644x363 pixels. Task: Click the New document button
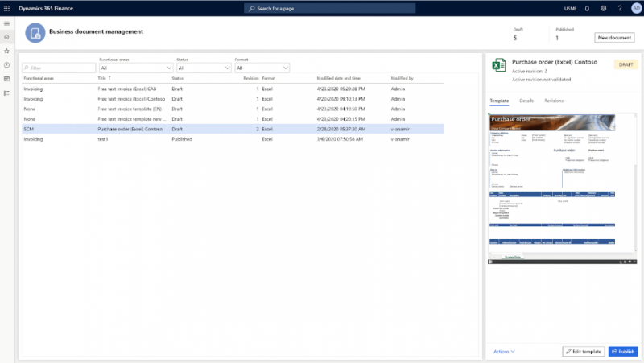(x=614, y=37)
